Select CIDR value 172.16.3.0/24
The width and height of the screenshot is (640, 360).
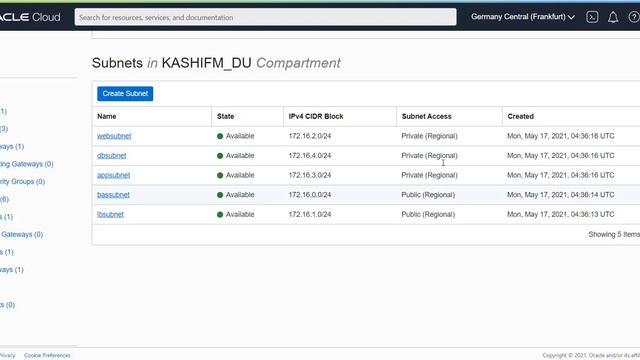coord(310,175)
